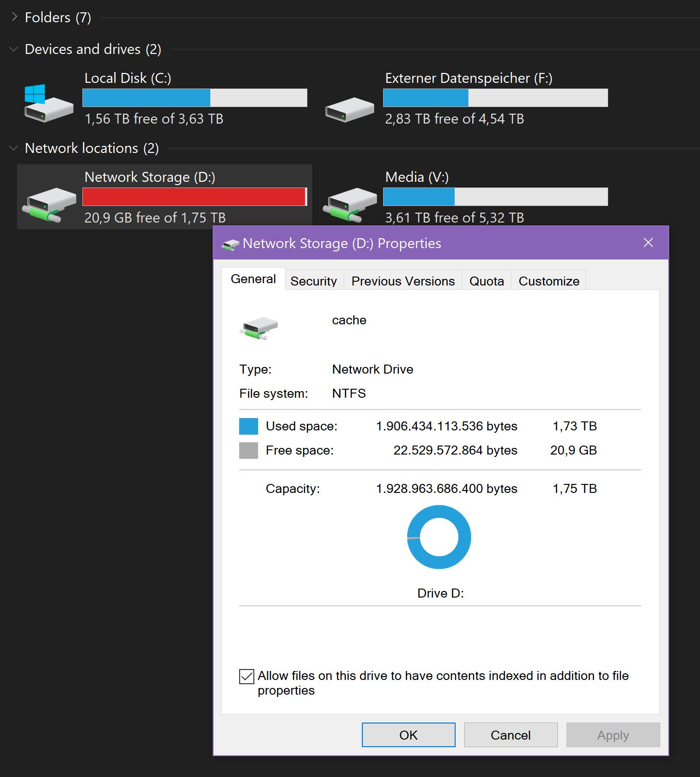Click the gray Free space color swatch

tap(249, 450)
